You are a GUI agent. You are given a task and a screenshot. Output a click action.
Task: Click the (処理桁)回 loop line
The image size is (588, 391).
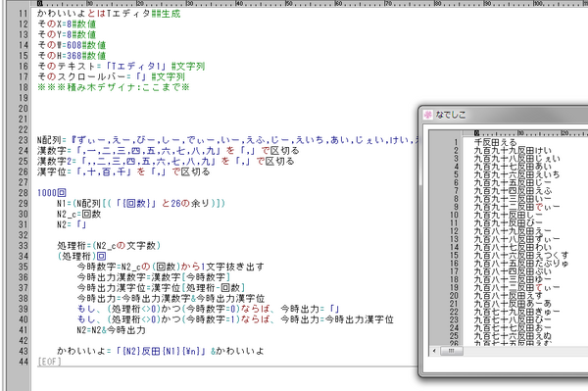(x=81, y=256)
